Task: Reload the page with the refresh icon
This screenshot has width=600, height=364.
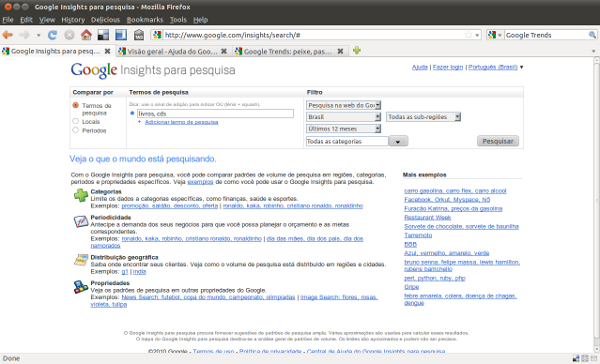Action: pos(52,35)
